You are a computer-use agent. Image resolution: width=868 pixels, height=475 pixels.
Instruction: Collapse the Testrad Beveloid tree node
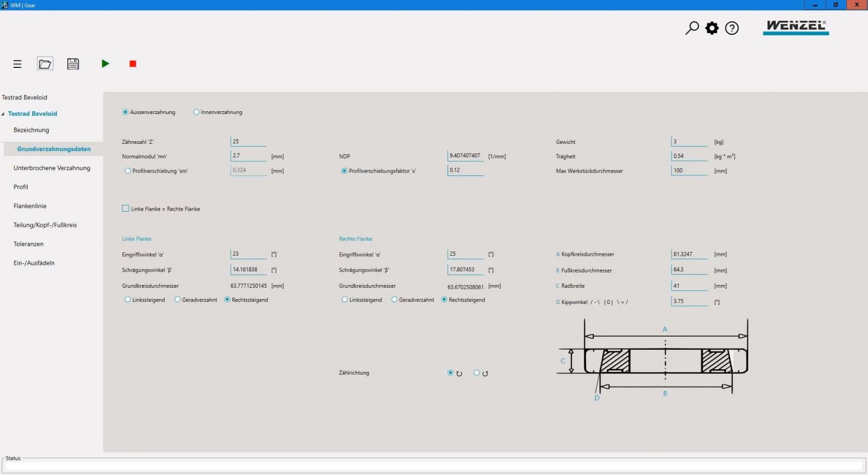pos(3,114)
